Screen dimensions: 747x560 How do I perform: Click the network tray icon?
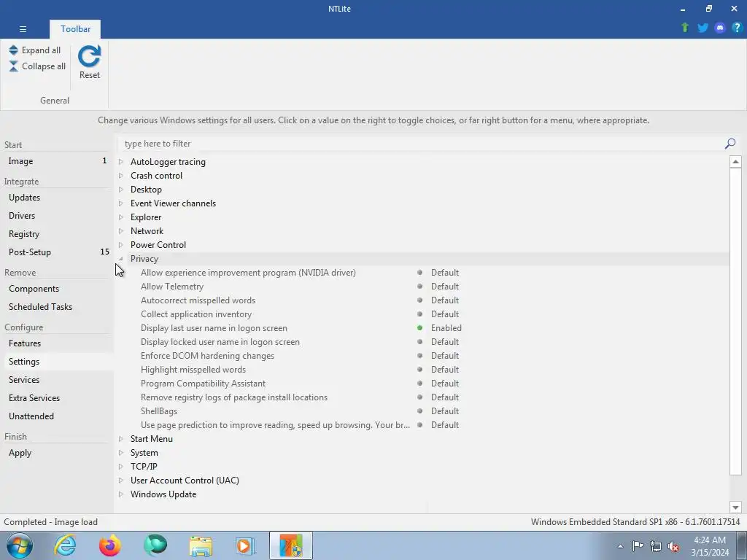click(656, 546)
